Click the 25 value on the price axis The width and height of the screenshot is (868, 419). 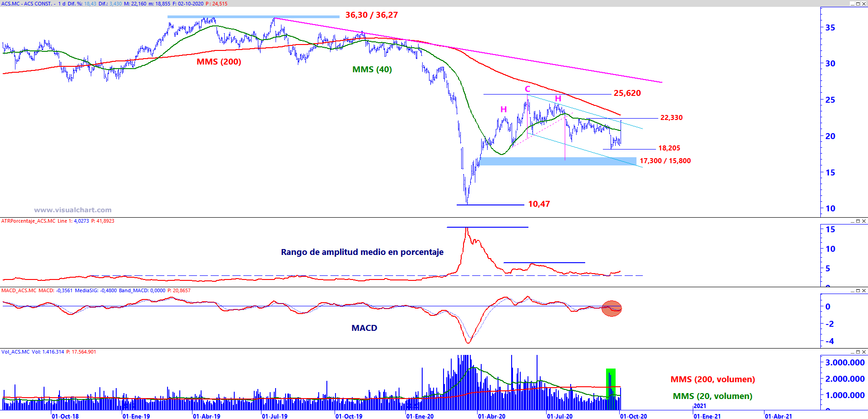pos(830,100)
